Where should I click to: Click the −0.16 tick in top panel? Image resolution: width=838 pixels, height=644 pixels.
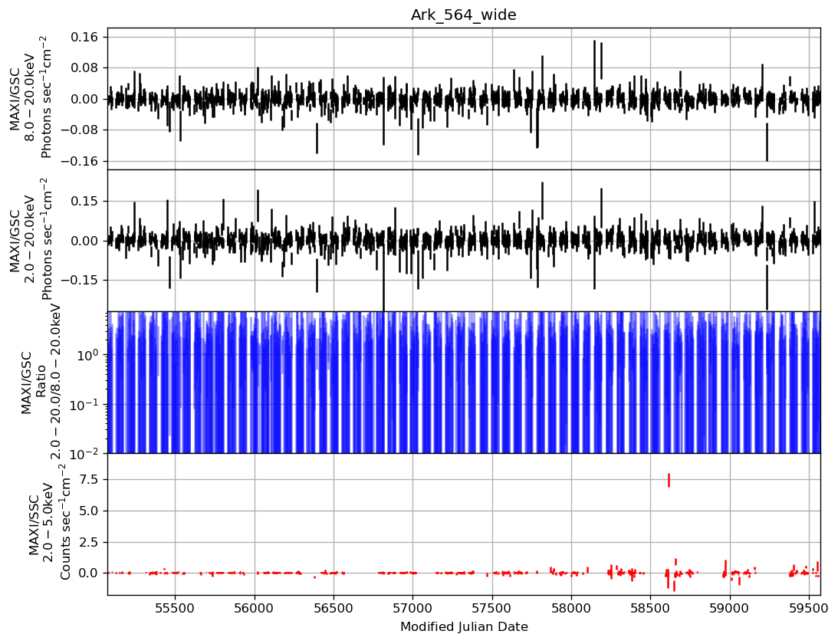(78, 161)
